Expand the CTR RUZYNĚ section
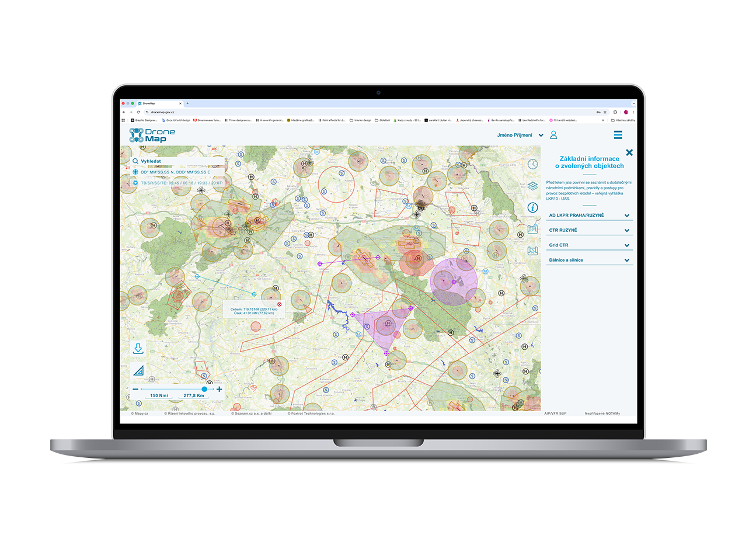Screen dimensions: 756x535 pos(590,231)
